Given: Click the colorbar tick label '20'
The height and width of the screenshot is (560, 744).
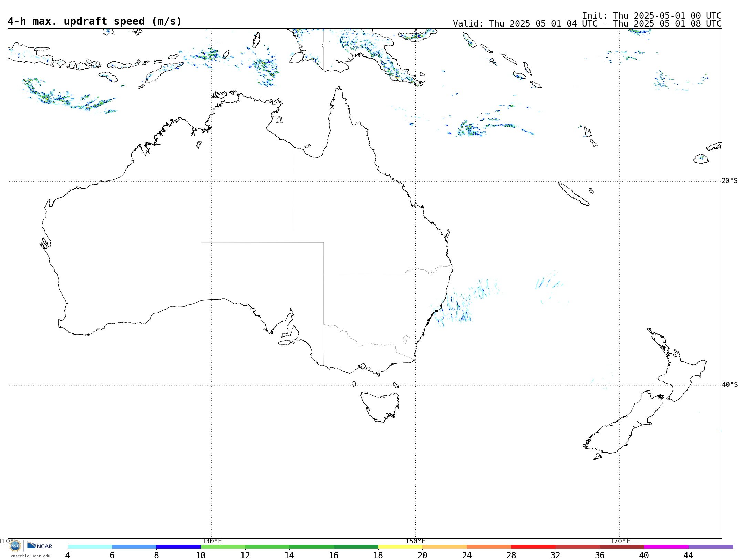Looking at the screenshot, I should coord(422,555).
